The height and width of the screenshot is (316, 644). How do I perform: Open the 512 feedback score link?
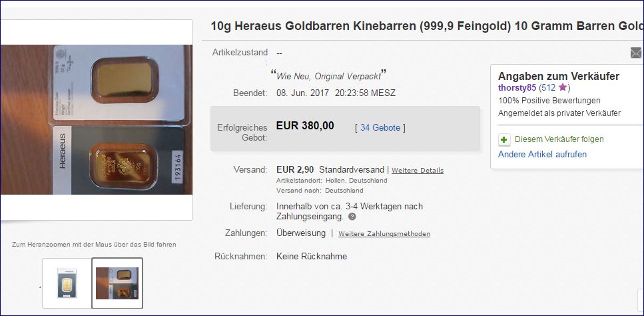[548, 87]
